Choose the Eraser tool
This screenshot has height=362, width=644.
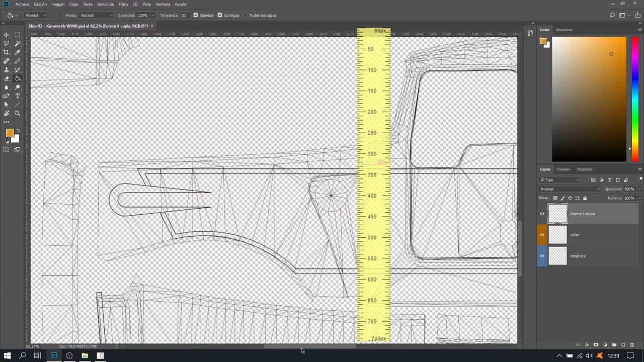[7, 78]
